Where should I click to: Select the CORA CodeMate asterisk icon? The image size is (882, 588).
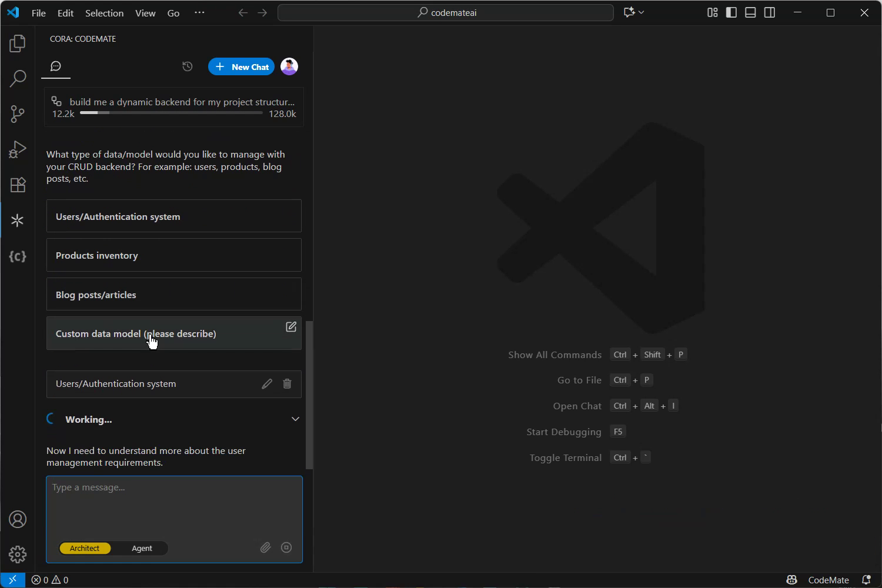coord(18,220)
